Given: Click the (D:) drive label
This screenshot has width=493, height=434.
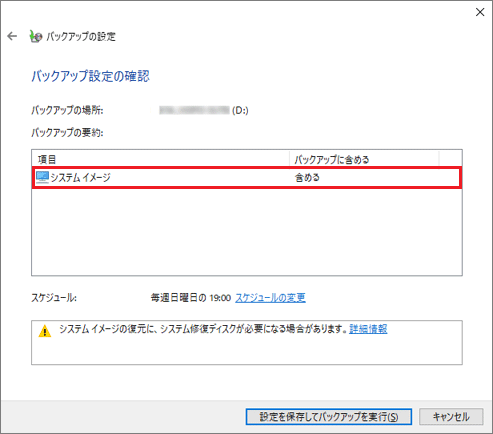Looking at the screenshot, I should point(240,110).
